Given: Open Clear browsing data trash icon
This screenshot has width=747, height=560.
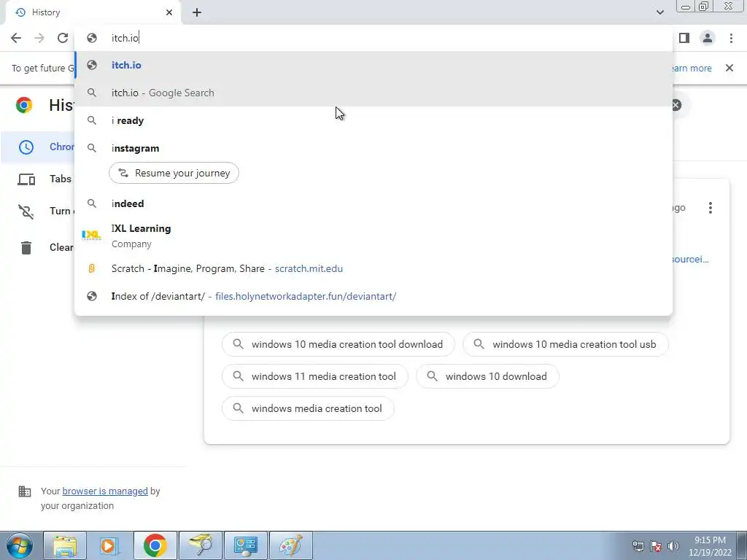Looking at the screenshot, I should click(26, 248).
